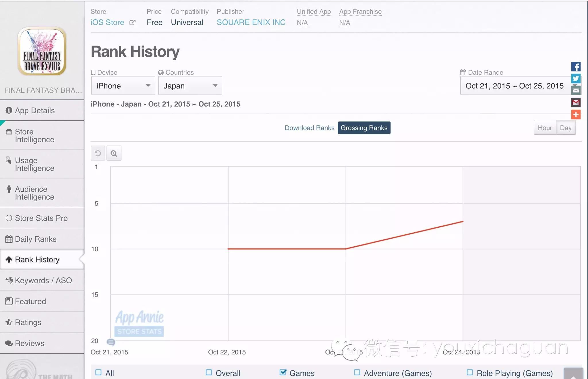The image size is (588, 379).
Task: Open the Countries dropdown showing Japan
Action: 190,86
